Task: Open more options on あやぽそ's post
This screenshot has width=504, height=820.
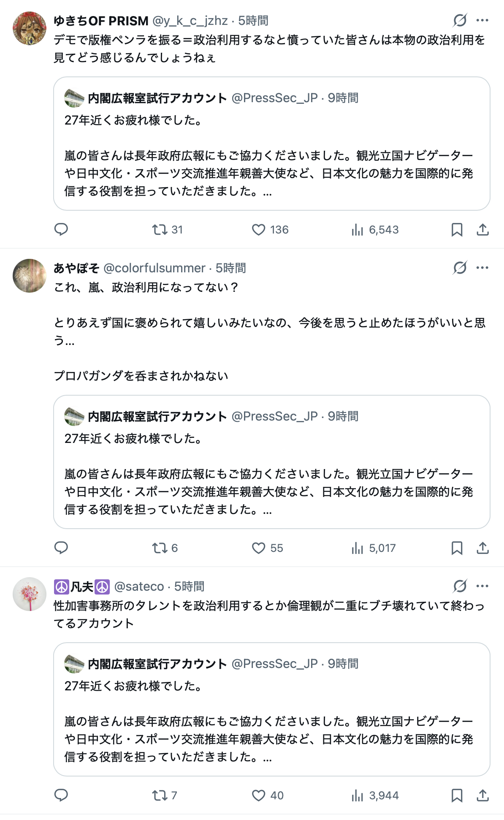Action: (x=482, y=268)
